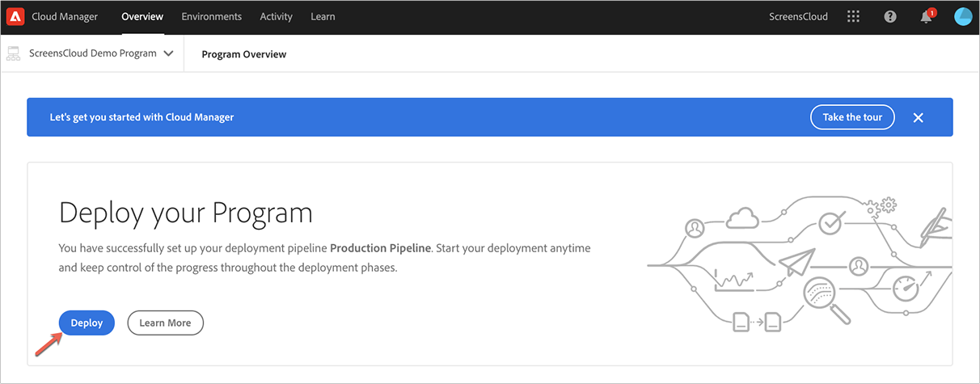Expand the ScreensCloud Demo Program chevron

tap(168, 53)
